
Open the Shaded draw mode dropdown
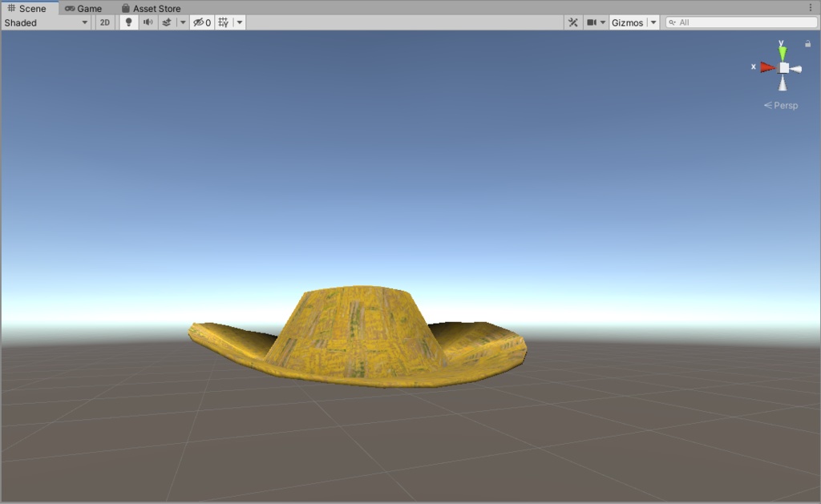46,22
